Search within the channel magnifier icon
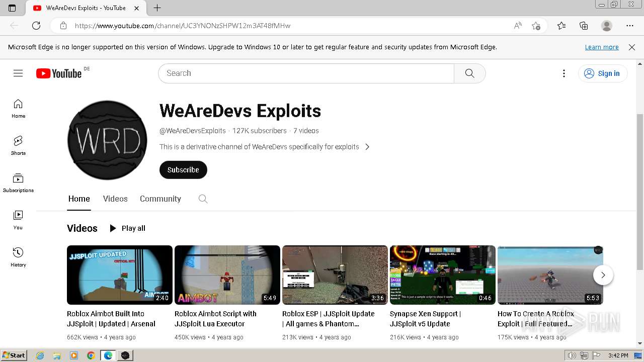 pos(203,199)
